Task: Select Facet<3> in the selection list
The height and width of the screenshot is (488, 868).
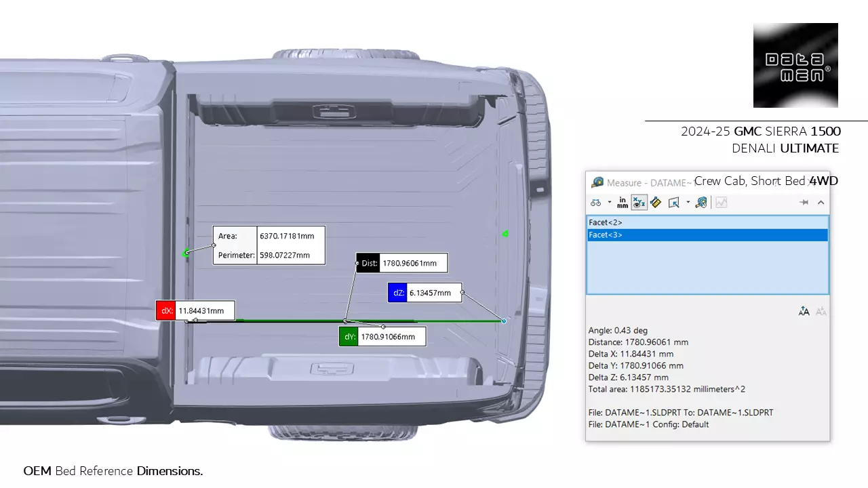Action: pyautogui.click(x=707, y=235)
